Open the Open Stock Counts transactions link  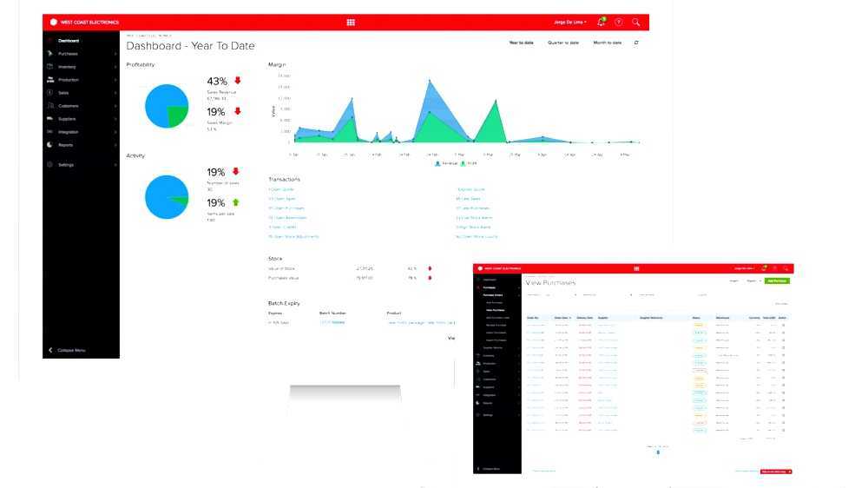point(477,236)
